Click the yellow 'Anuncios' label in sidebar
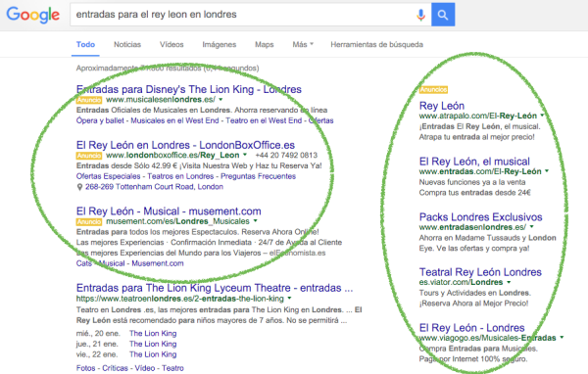The width and height of the screenshot is (588, 374). tap(433, 89)
